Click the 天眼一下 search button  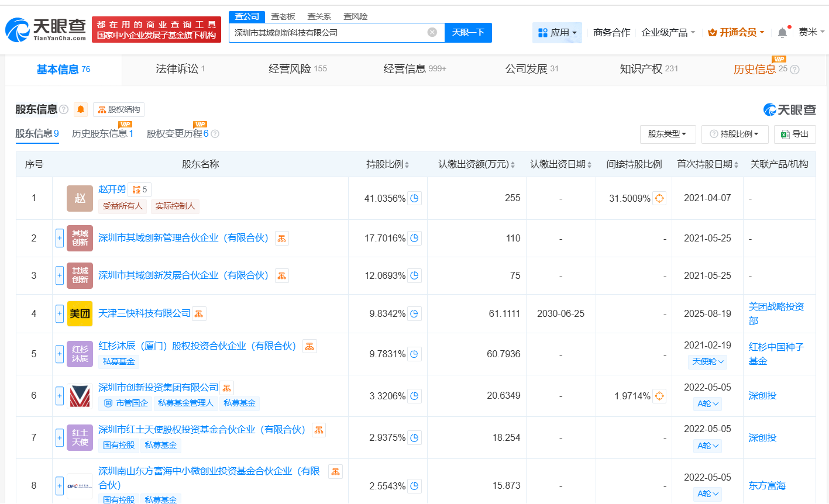[x=468, y=32]
